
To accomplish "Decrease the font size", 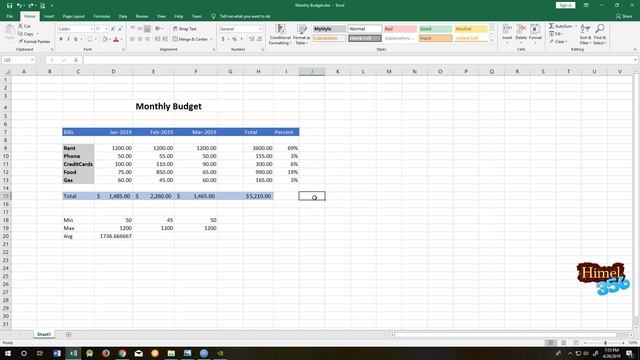I will pyautogui.click(x=121, y=29).
